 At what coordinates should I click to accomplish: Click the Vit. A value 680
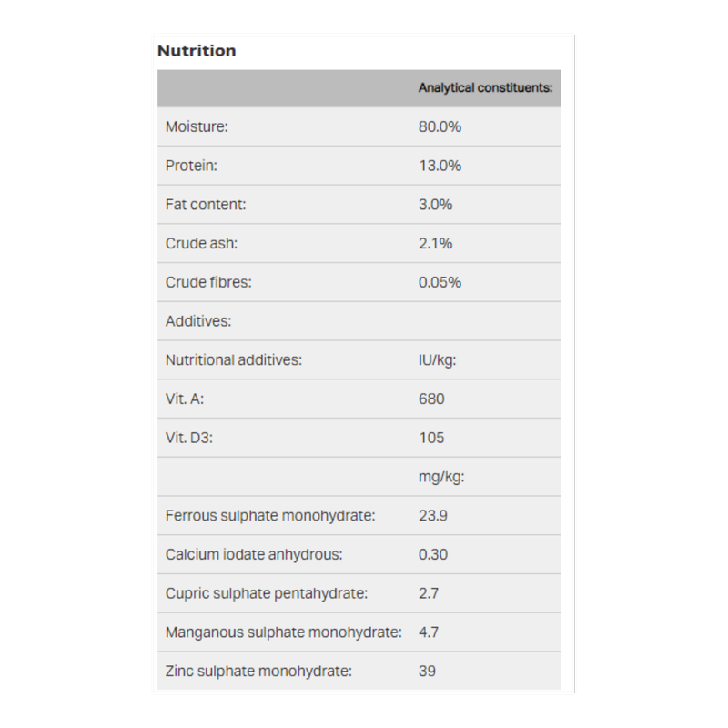tap(431, 399)
